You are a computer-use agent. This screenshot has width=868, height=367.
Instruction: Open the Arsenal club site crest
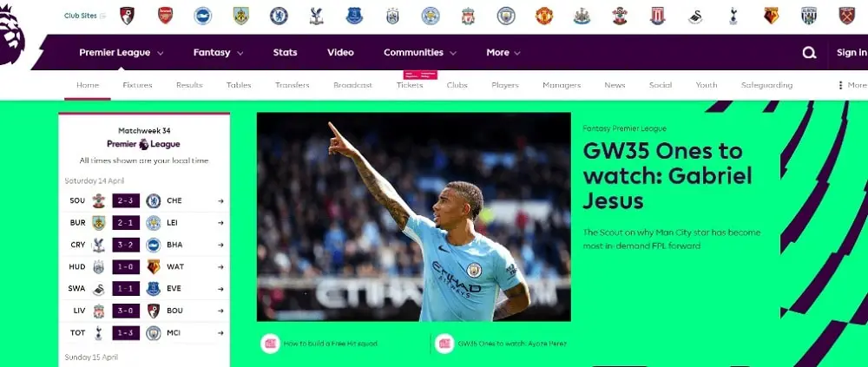165,16
